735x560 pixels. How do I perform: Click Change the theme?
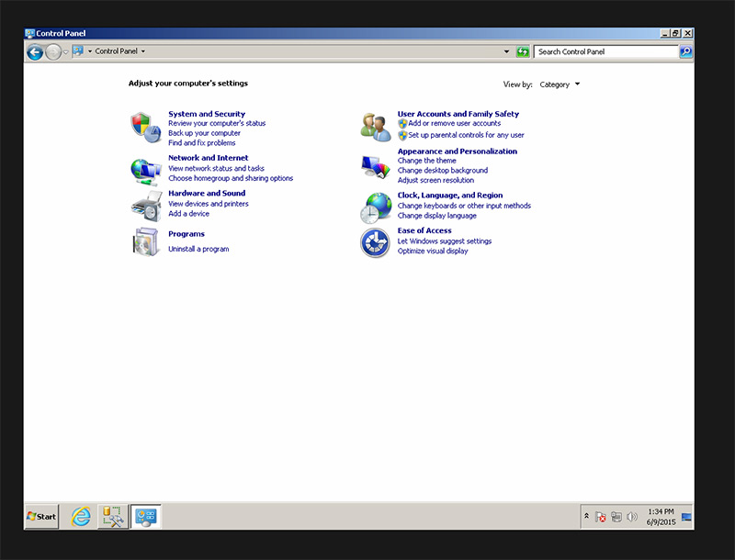pyautogui.click(x=427, y=161)
